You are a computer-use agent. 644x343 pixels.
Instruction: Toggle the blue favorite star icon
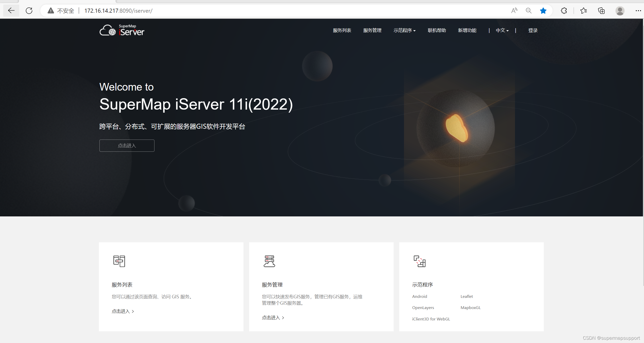[x=543, y=11]
